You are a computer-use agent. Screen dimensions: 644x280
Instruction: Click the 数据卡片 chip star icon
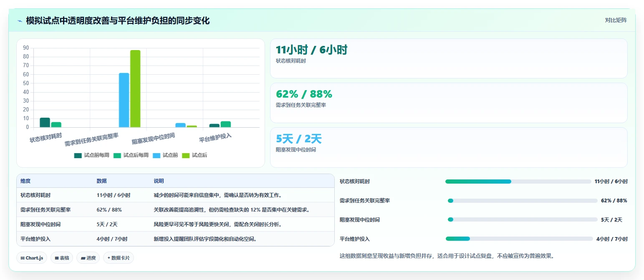point(109,258)
